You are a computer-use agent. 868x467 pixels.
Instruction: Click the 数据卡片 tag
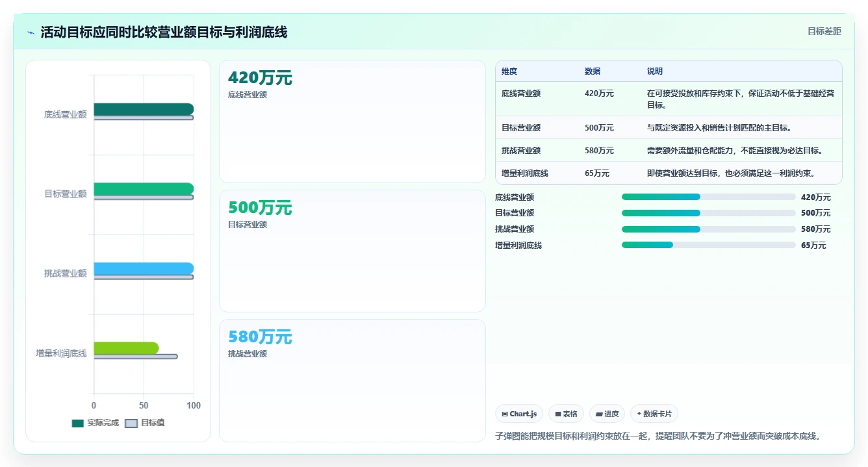[654, 414]
